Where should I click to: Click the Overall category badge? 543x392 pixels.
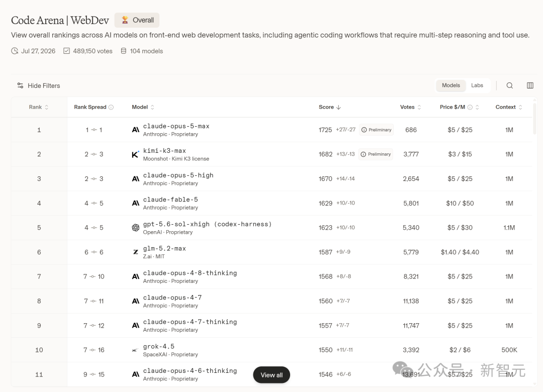click(137, 20)
